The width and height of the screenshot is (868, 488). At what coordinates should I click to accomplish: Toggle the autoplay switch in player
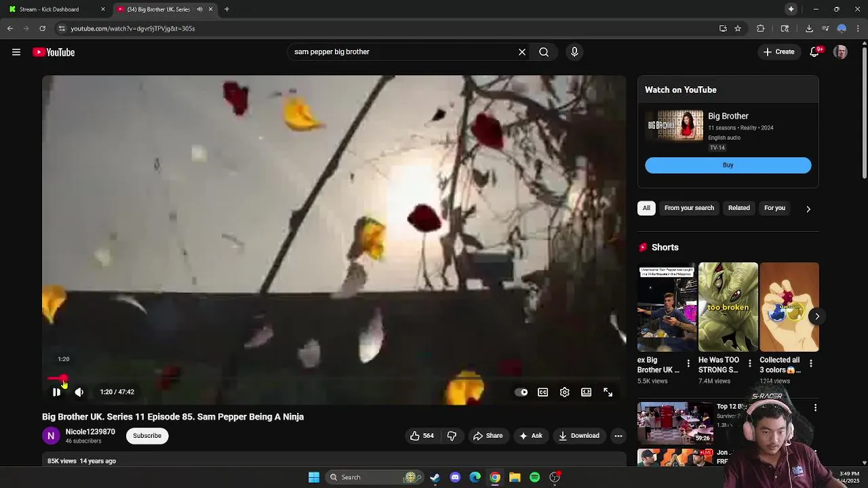click(x=521, y=392)
